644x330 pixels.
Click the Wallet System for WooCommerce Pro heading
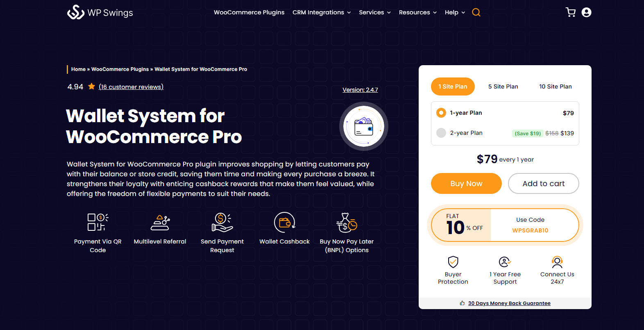pos(154,126)
